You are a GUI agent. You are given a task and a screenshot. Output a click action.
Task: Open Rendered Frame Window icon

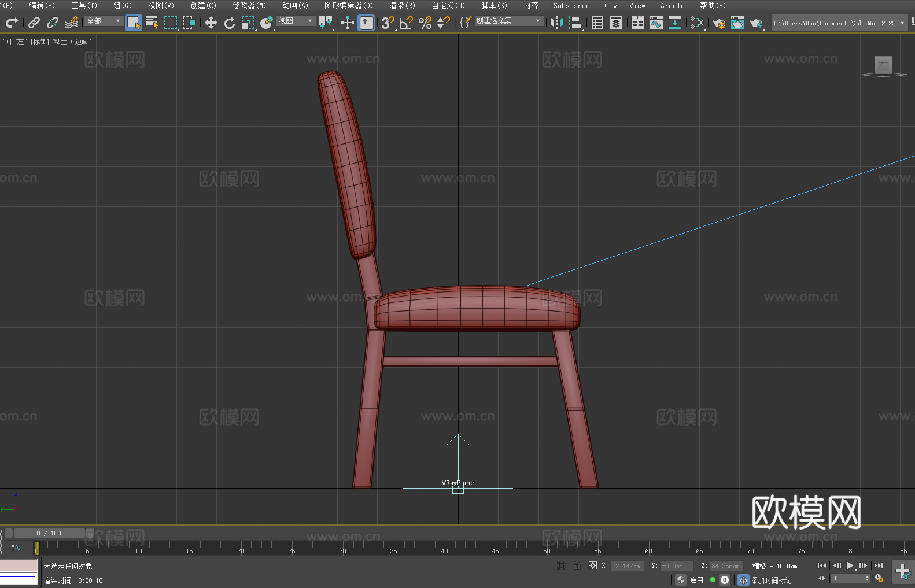tap(737, 23)
